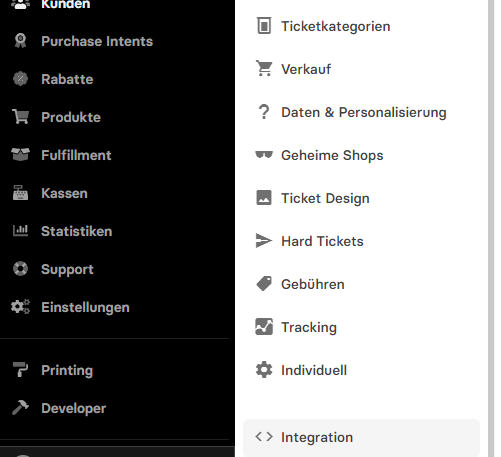501x457 pixels.
Task: Click the Developer hammer icon
Action: click(x=20, y=408)
